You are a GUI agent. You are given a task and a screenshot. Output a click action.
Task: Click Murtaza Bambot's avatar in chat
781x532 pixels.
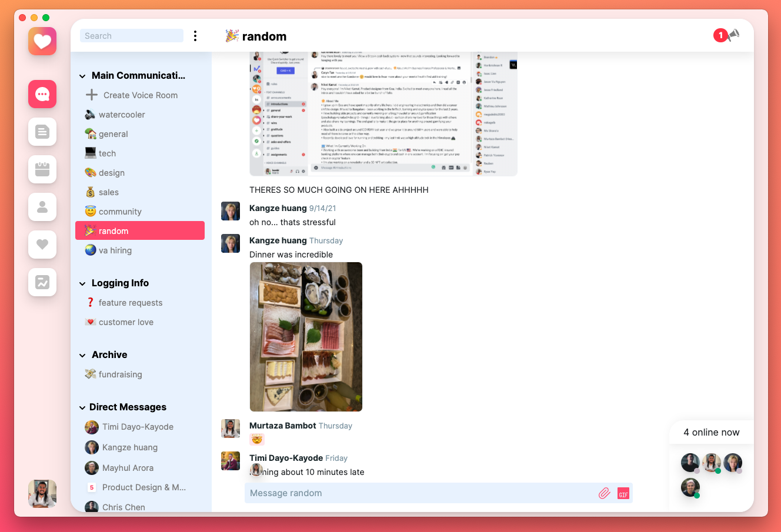231,429
